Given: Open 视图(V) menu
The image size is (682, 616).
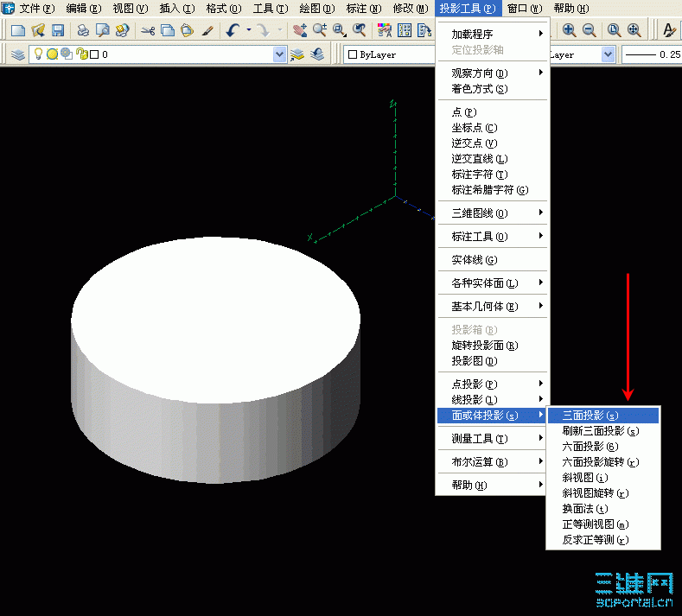Looking at the screenshot, I should click(x=130, y=9).
